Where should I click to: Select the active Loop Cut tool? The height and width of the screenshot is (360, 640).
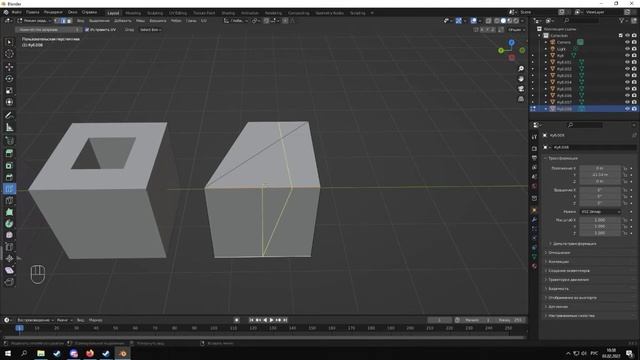(x=9, y=189)
